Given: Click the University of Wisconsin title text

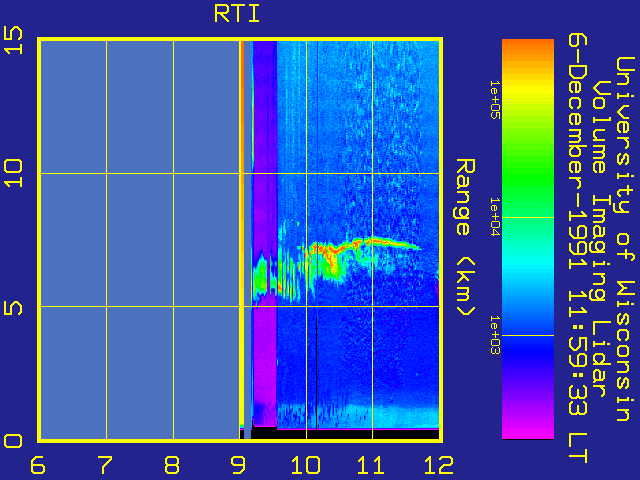Looking at the screenshot, I should tap(624, 239).
